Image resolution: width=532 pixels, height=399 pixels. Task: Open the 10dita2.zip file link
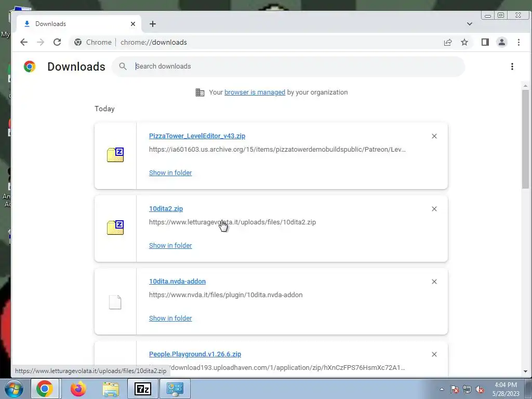click(x=166, y=209)
